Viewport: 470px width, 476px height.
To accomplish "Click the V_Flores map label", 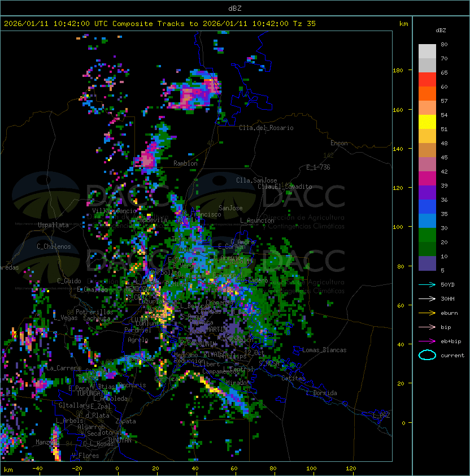I will (x=85, y=456).
